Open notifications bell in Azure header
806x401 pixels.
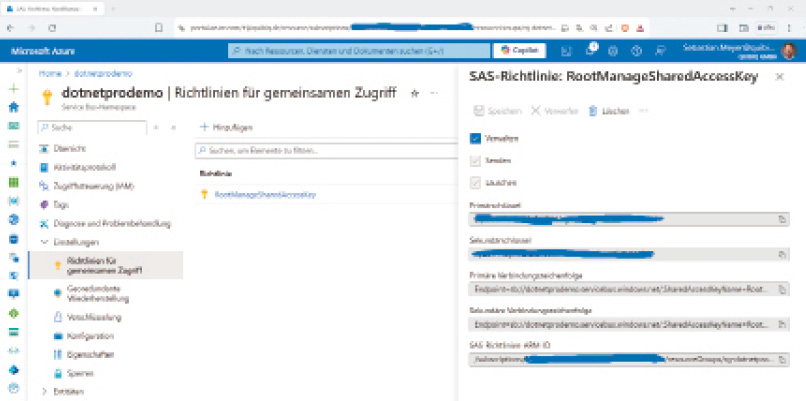pyautogui.click(x=590, y=50)
